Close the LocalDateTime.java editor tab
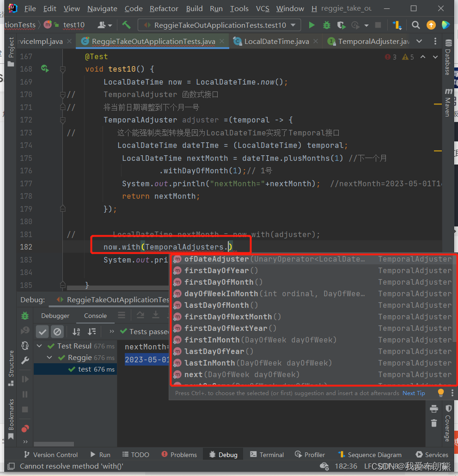Screen dimensions: 458x476 (x=316, y=41)
